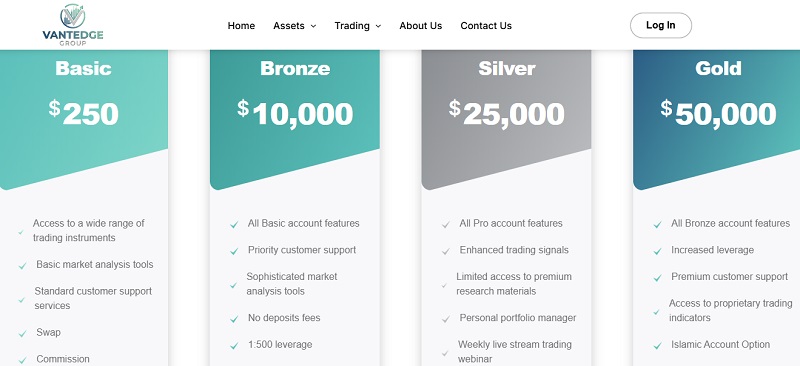Open the Contact Us link
This screenshot has height=366, width=800.
(486, 26)
